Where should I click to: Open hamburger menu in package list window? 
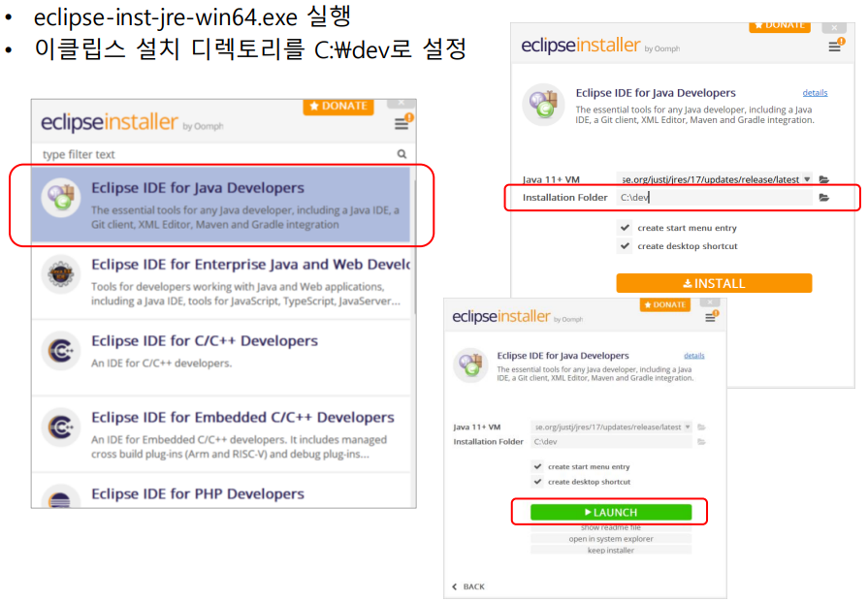pos(402,124)
